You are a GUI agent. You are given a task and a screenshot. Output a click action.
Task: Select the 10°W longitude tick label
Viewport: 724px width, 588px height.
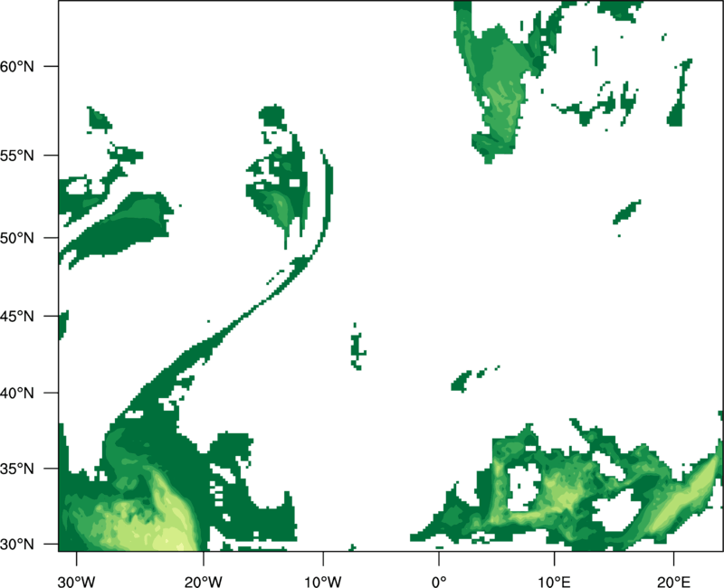(323, 582)
